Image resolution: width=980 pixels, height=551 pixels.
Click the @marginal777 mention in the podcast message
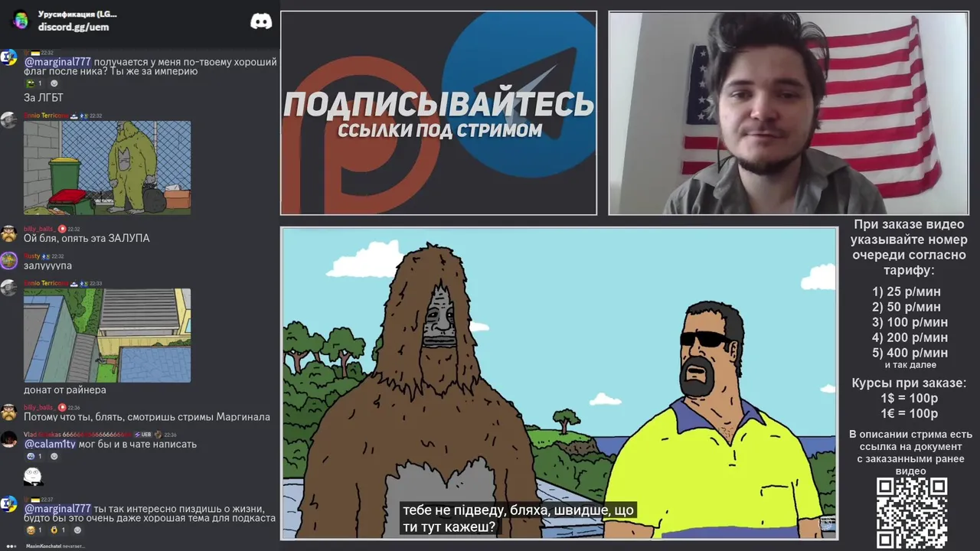[x=57, y=509]
